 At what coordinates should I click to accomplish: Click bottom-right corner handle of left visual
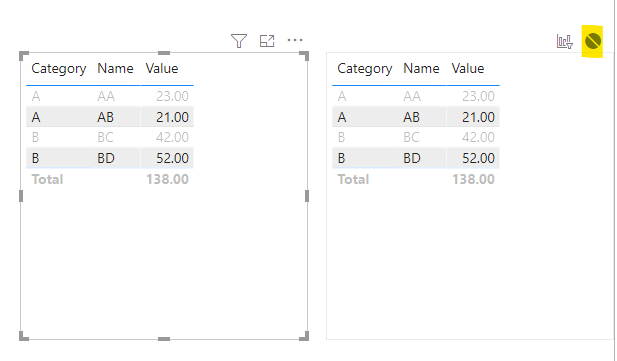(304, 336)
